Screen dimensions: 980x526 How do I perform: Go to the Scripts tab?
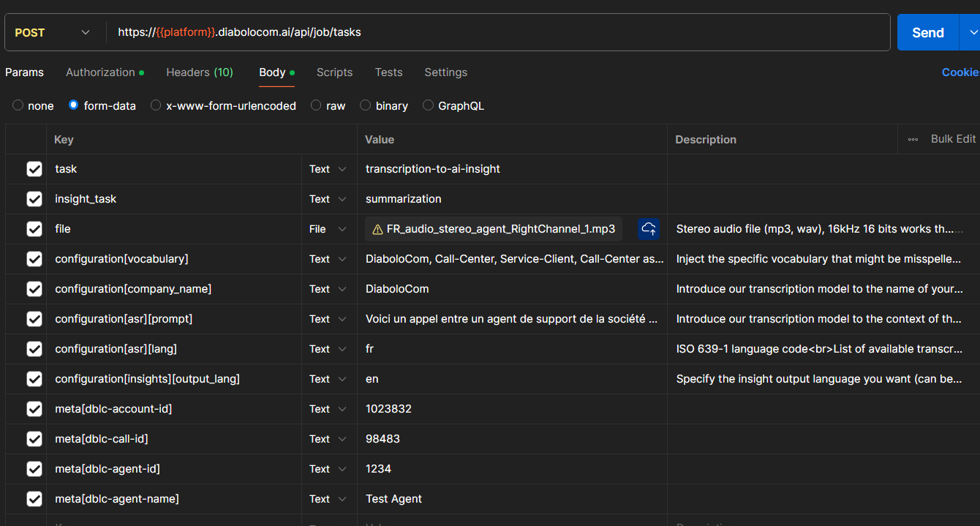(334, 72)
